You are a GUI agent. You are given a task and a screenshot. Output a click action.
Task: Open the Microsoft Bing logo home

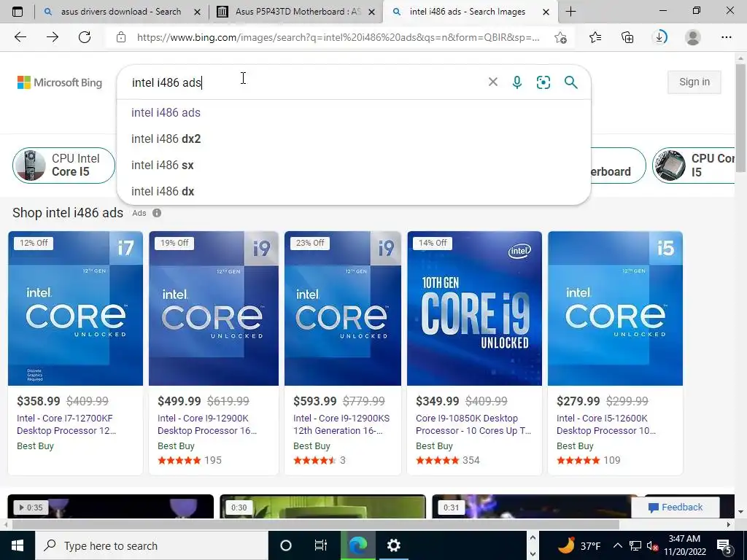coord(60,82)
